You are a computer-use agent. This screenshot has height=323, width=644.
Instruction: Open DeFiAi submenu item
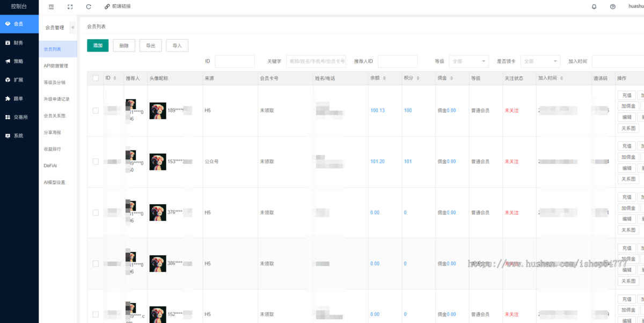58,166
